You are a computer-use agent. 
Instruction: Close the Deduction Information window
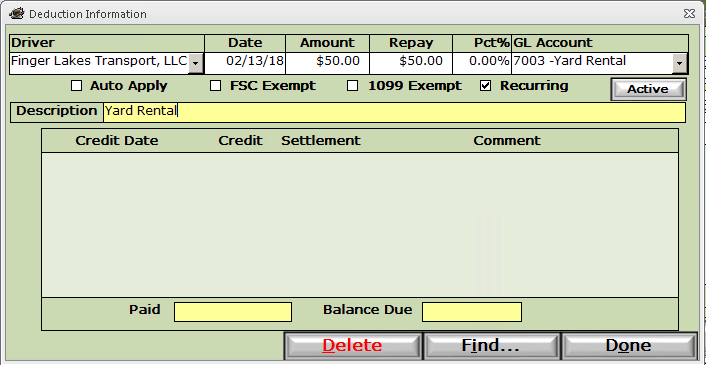tap(689, 14)
